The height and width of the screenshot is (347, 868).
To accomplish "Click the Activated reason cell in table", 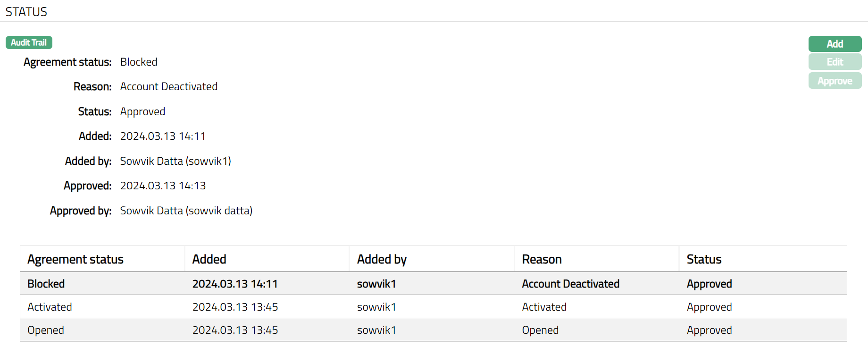I will point(544,307).
